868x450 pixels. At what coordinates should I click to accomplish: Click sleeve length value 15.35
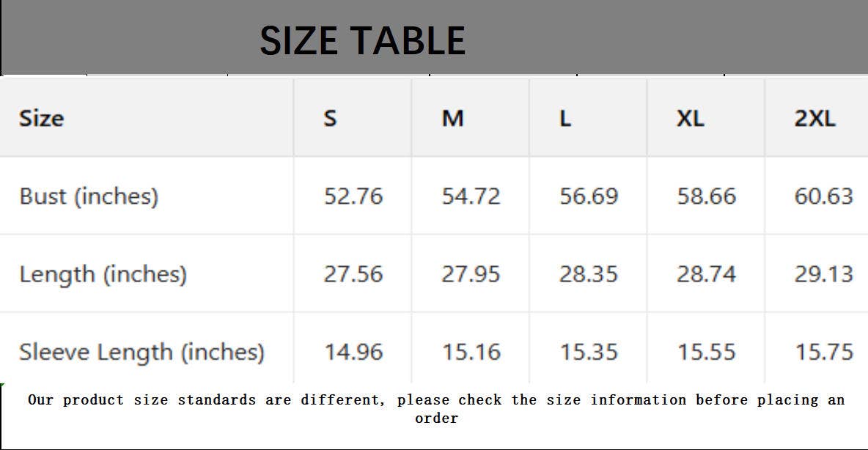(589, 352)
